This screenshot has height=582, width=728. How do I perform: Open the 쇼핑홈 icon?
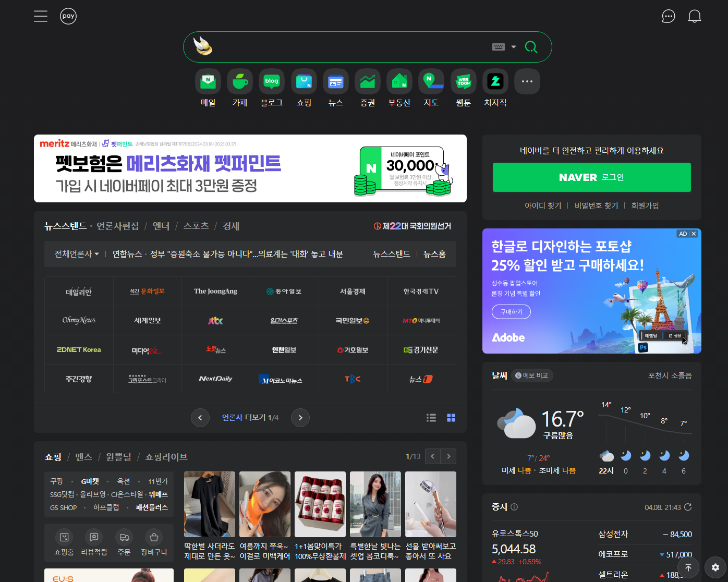[x=64, y=537]
